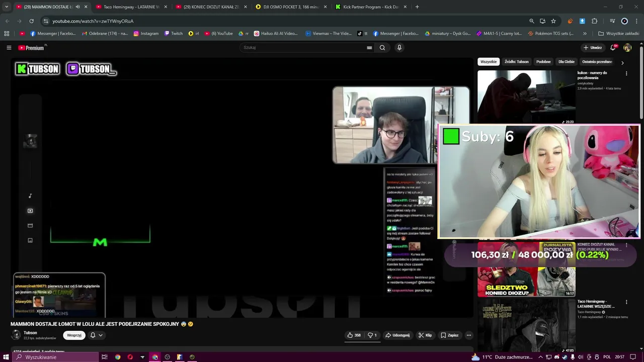Open Wszystkie zakładki bookmarks folder
The width and height of the screenshot is (644, 362).
(618, 34)
